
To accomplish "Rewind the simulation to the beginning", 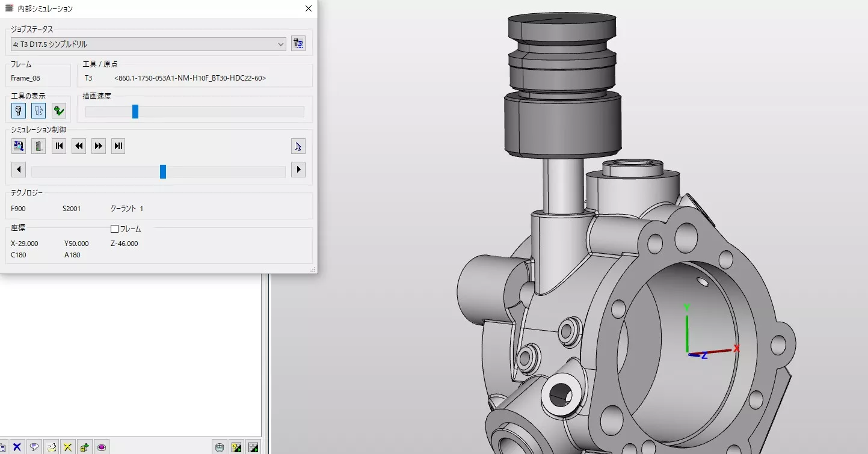I will pos(58,146).
